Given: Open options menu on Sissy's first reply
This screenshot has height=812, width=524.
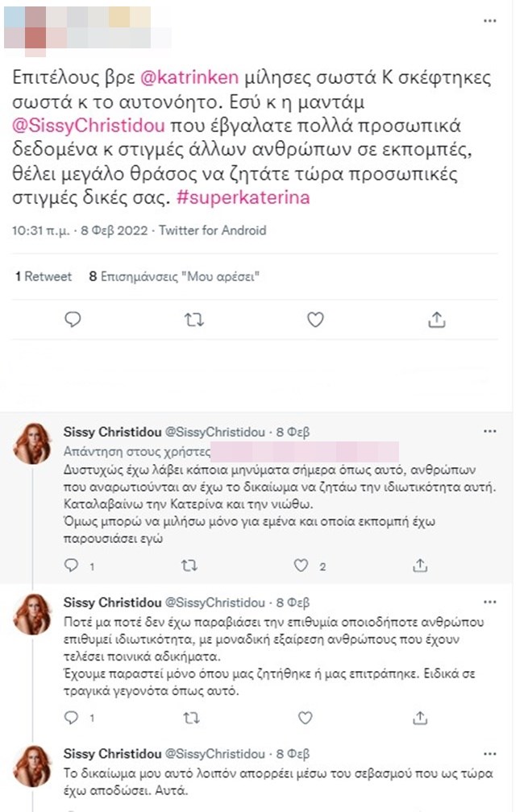Looking at the screenshot, I should (490, 431).
